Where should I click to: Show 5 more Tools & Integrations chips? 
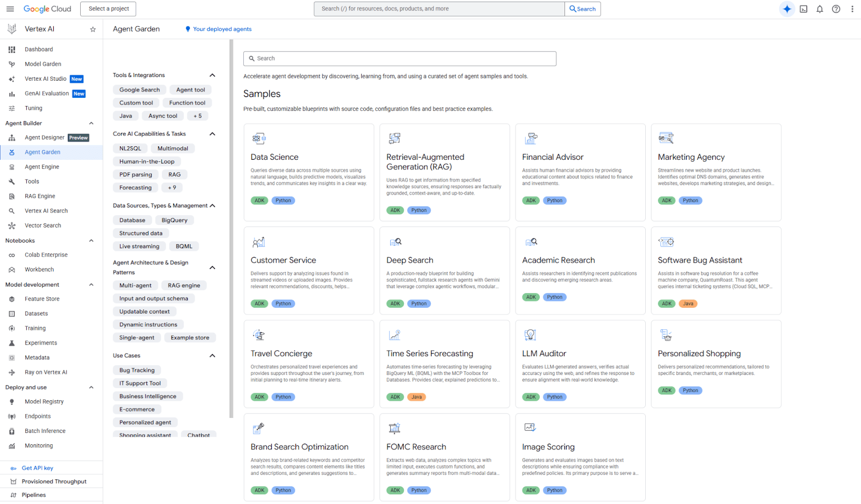tap(197, 116)
